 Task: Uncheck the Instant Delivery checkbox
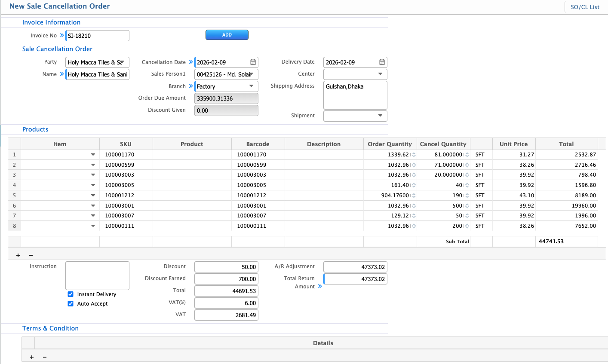71,294
